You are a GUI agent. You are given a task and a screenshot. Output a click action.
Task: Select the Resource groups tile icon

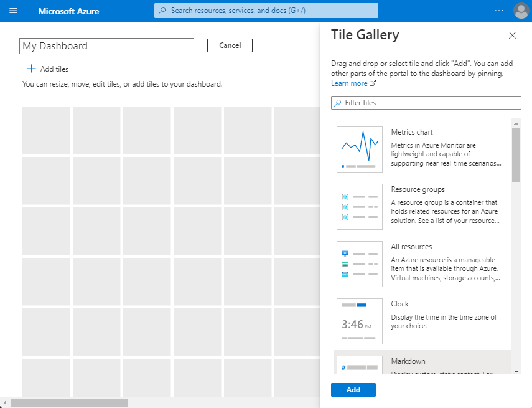[x=359, y=207]
